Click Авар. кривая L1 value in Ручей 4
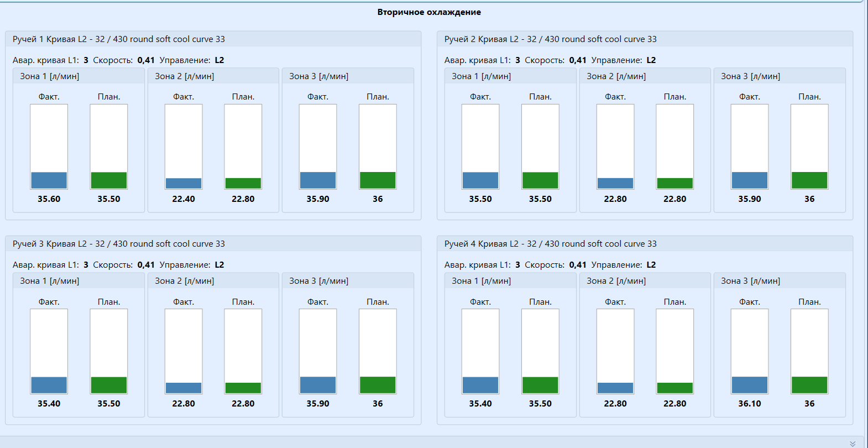Image resolution: width=868 pixels, height=448 pixels. pos(517,265)
